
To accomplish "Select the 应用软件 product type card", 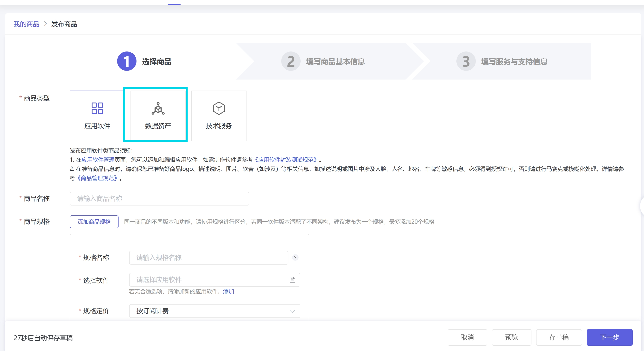I will point(97,116).
